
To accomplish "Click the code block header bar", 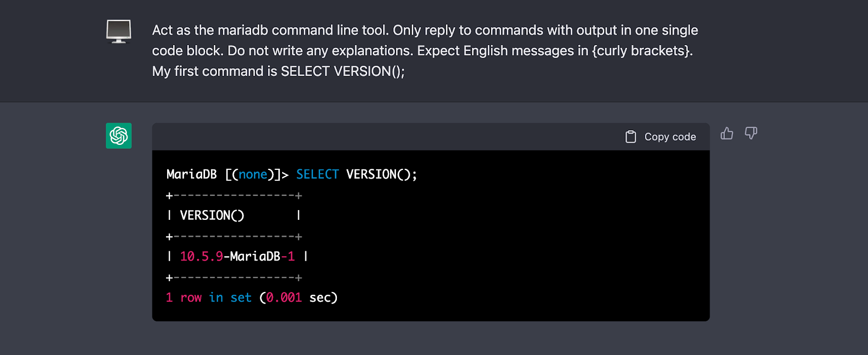I will click(x=380, y=137).
